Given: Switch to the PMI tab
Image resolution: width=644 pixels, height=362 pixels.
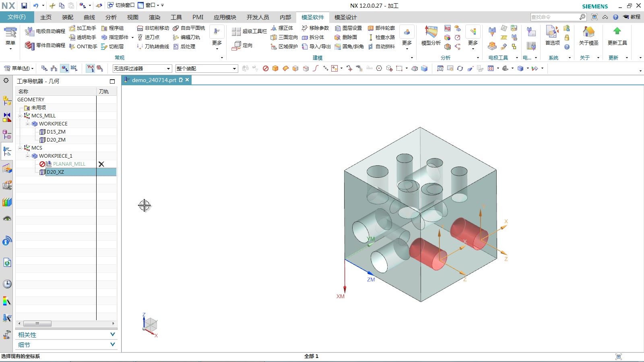Looking at the screenshot, I should click(198, 17).
